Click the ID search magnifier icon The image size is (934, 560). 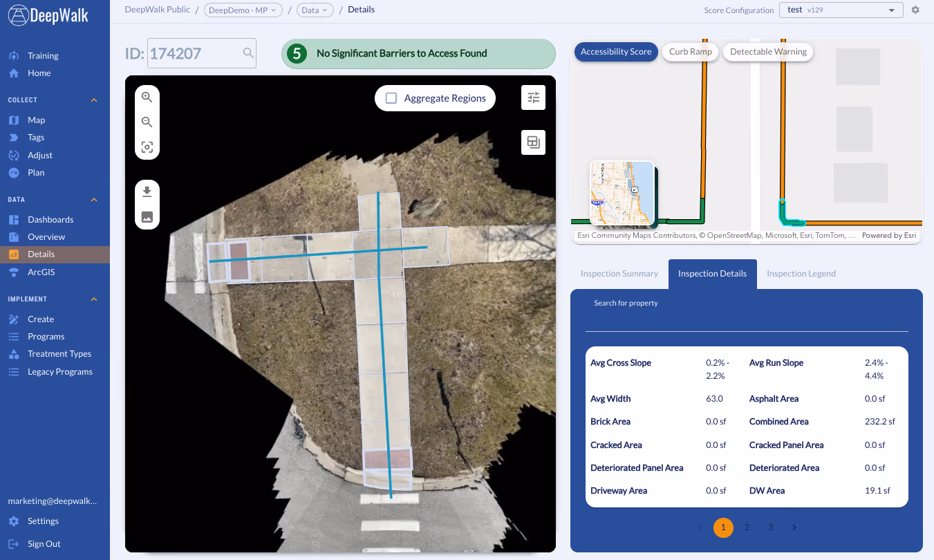tap(247, 53)
